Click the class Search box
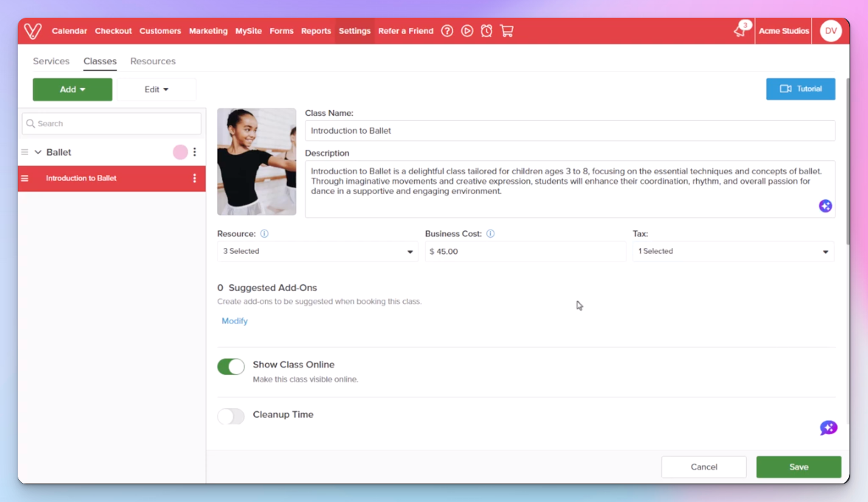This screenshot has width=868, height=502. [x=112, y=123]
